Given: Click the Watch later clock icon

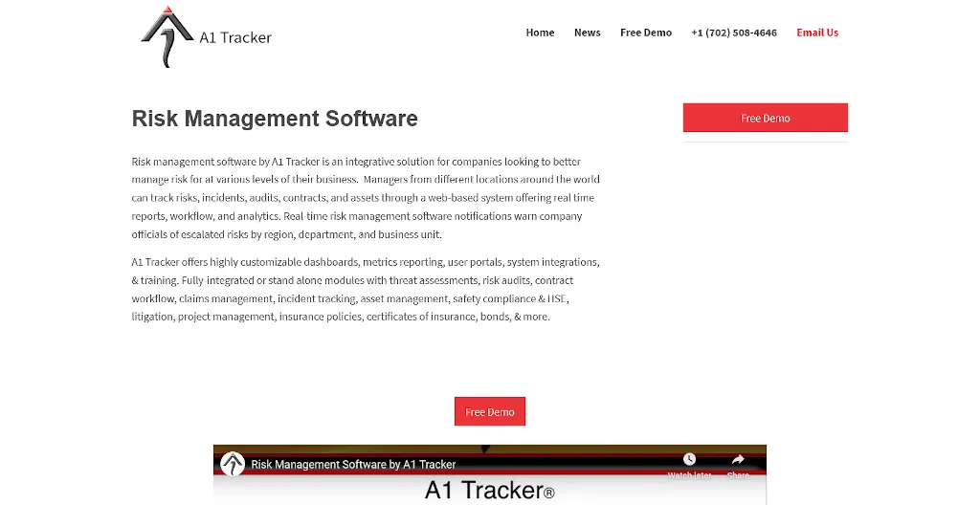Looking at the screenshot, I should click(x=689, y=459).
